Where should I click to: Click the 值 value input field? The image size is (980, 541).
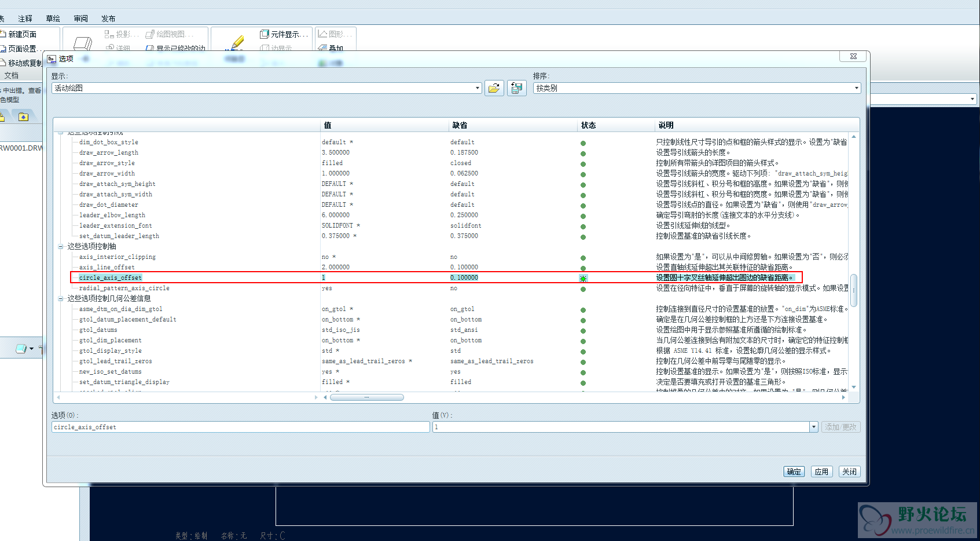621,427
